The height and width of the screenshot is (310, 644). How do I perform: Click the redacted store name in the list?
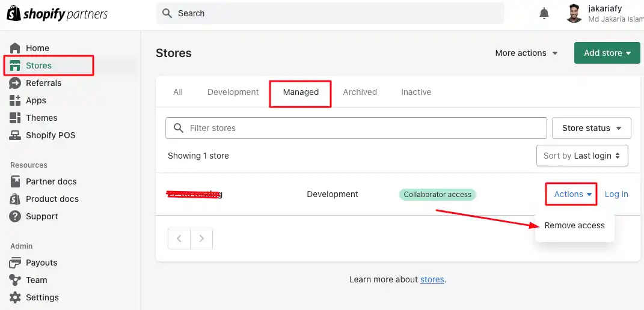coord(194,194)
